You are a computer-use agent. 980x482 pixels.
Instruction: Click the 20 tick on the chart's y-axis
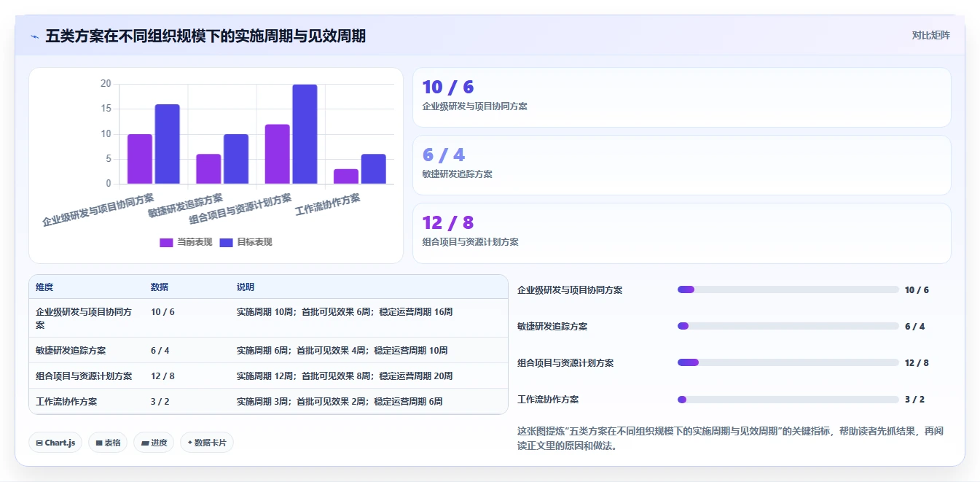pyautogui.click(x=106, y=84)
